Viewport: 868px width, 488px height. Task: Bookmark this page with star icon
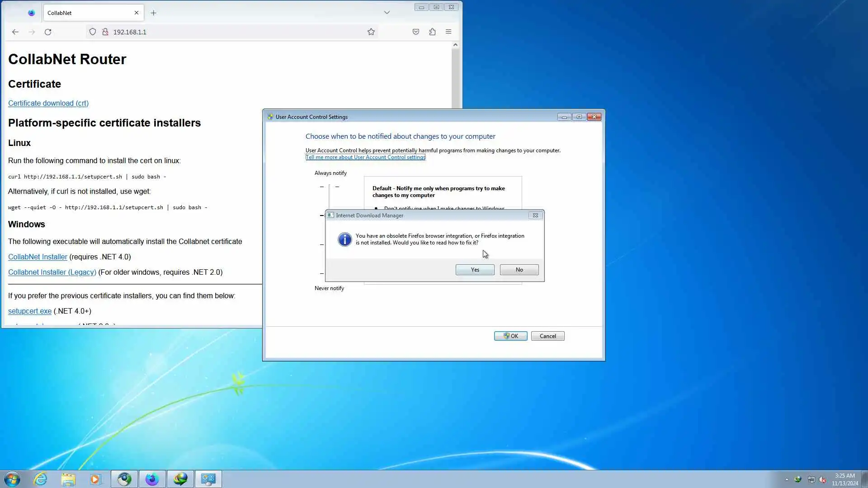pos(371,32)
